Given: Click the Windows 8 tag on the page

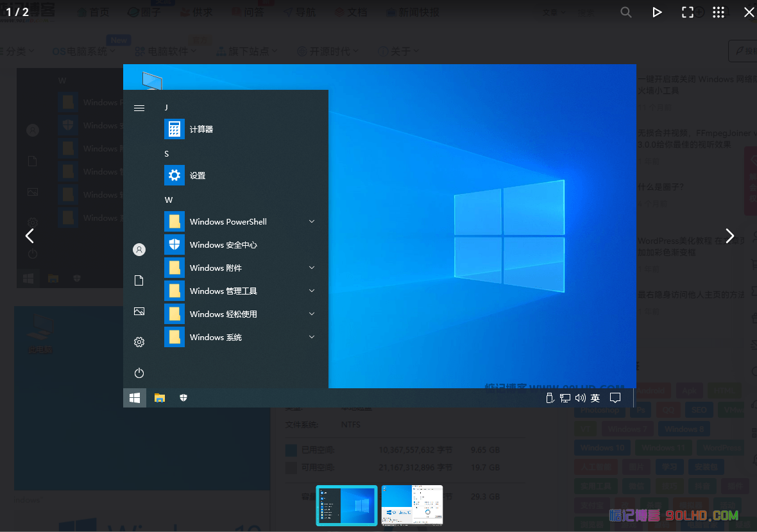Looking at the screenshot, I should tap(684, 429).
